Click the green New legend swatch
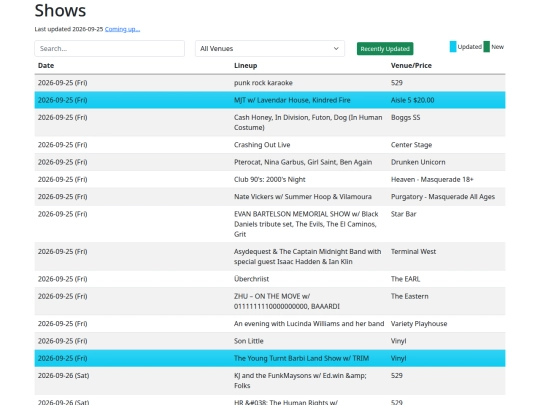 pos(487,47)
